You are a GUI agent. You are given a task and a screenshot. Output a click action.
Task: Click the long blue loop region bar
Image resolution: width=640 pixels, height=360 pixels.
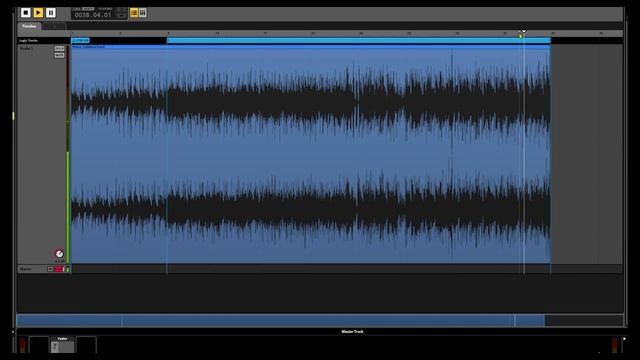[359, 40]
